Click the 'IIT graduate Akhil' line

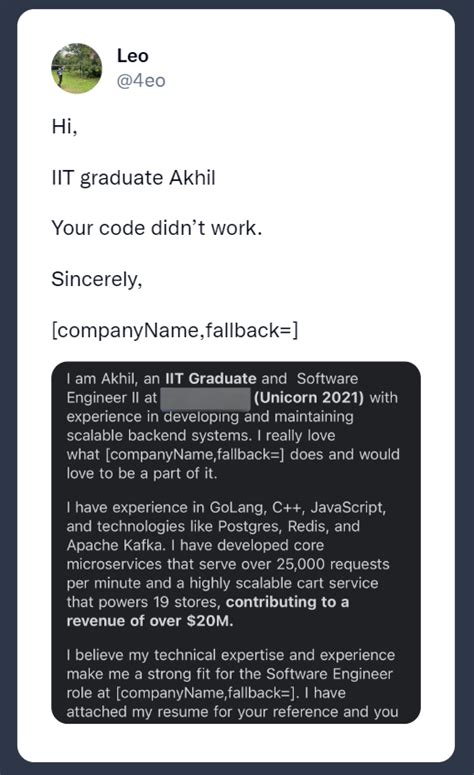(x=133, y=177)
